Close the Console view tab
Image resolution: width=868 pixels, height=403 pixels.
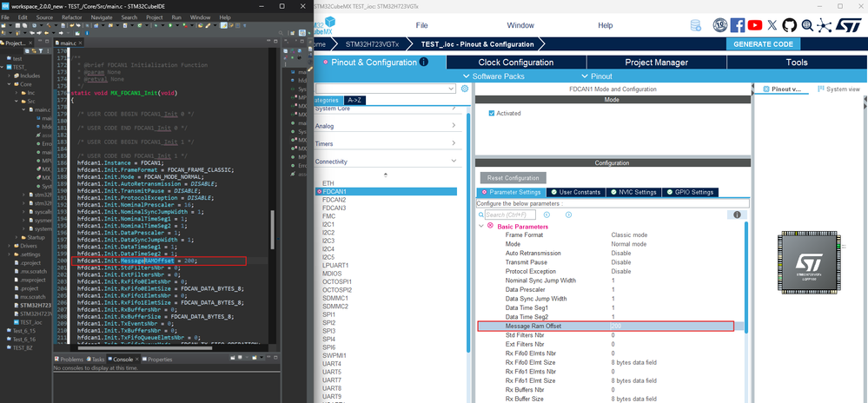click(138, 360)
